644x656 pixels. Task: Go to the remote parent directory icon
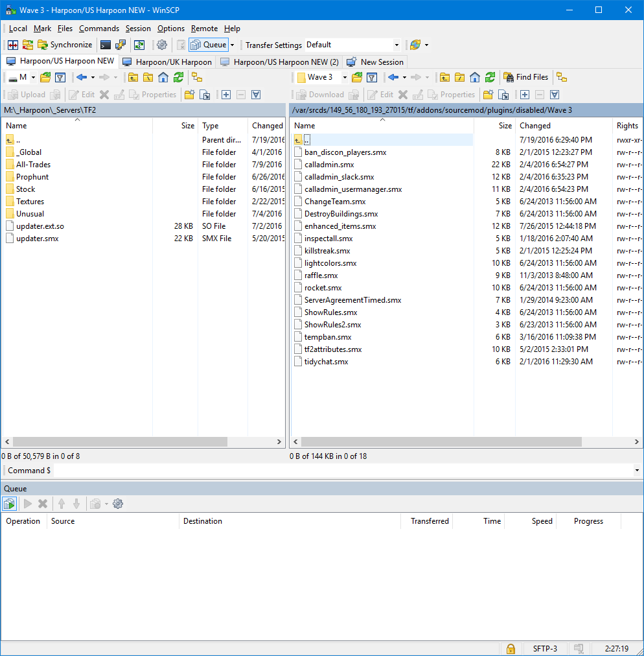point(444,77)
